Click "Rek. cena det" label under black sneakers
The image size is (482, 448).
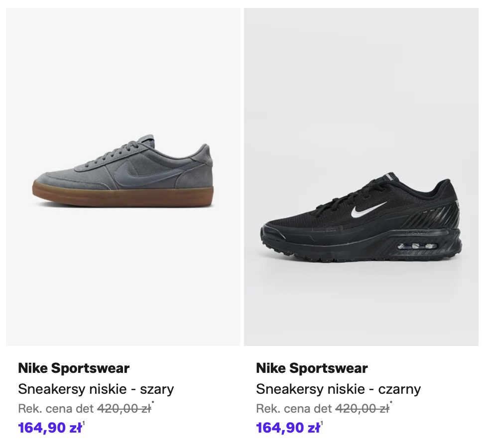click(294, 409)
